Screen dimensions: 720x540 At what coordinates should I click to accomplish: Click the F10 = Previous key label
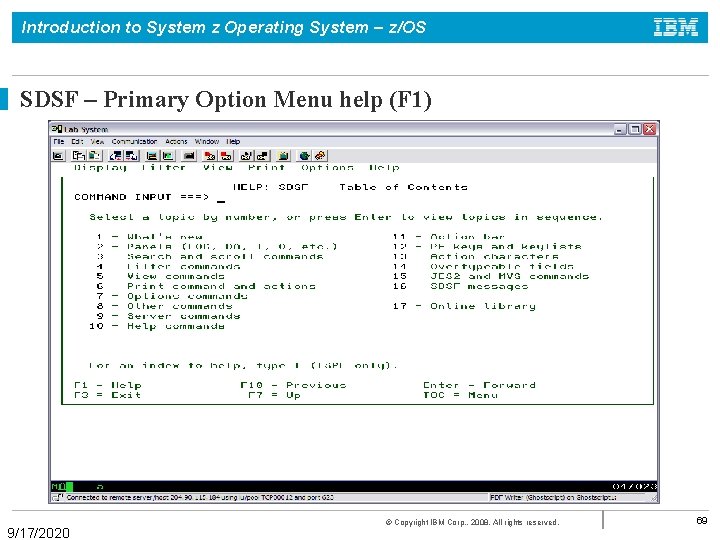point(293,385)
